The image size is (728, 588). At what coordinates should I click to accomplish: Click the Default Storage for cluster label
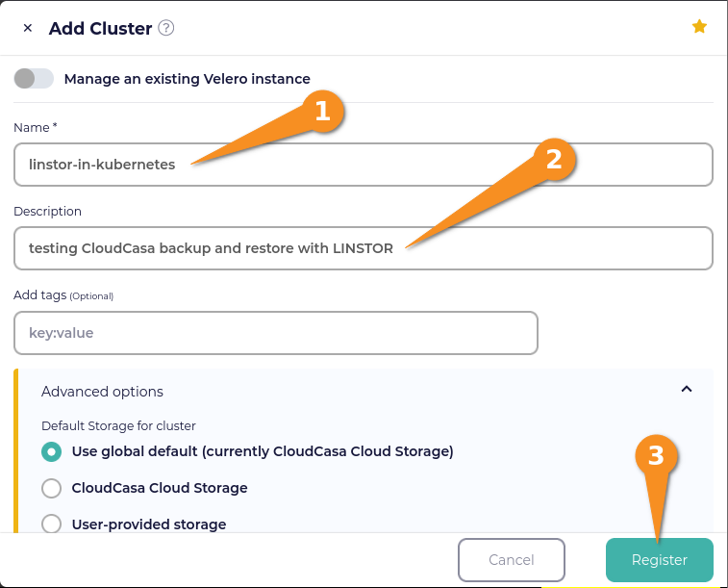click(118, 426)
